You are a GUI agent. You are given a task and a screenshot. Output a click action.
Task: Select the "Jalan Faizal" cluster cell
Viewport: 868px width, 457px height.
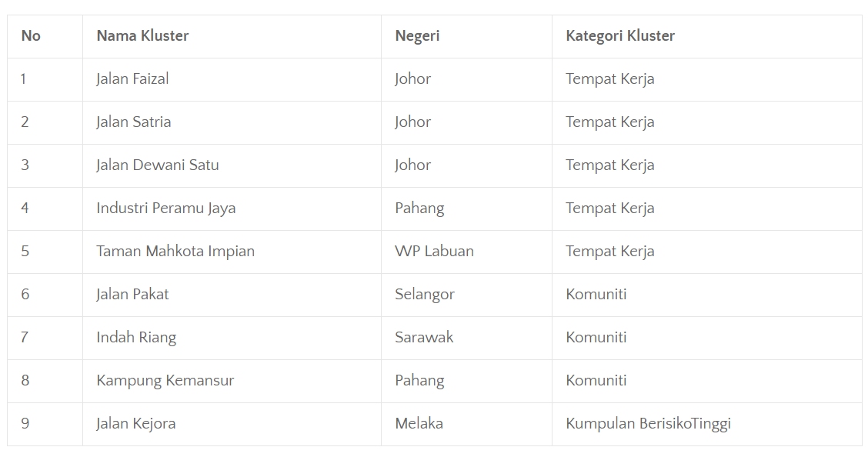(132, 79)
